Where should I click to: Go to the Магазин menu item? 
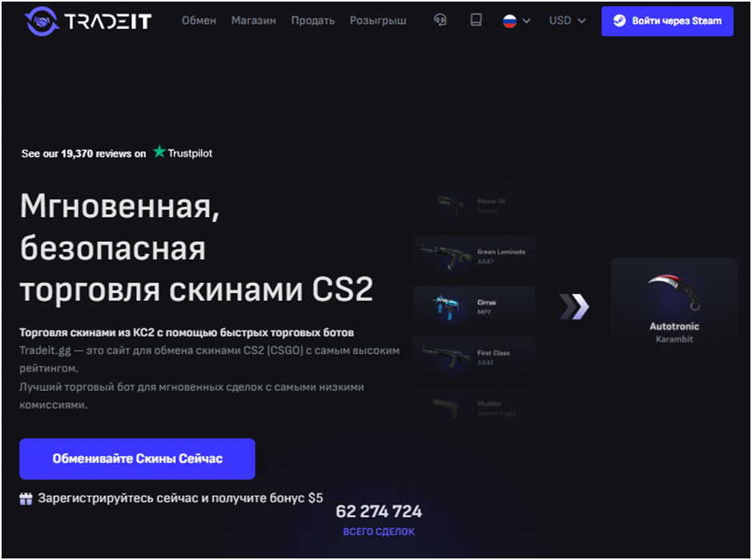click(253, 21)
